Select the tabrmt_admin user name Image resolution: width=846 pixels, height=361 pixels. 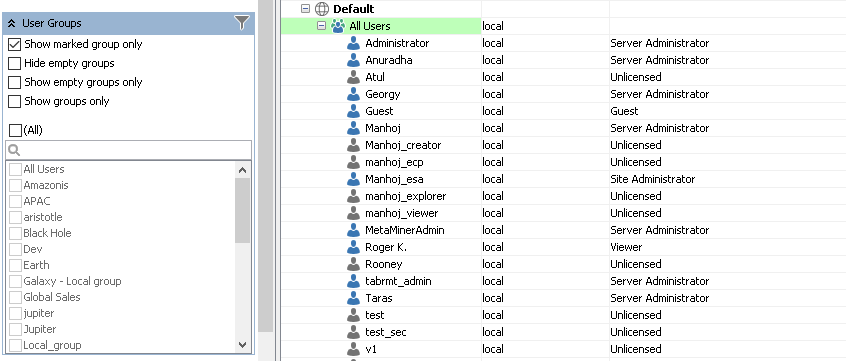398,281
